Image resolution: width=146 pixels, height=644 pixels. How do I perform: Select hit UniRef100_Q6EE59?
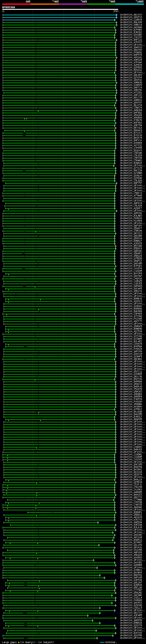pyautogui.click(x=131, y=620)
